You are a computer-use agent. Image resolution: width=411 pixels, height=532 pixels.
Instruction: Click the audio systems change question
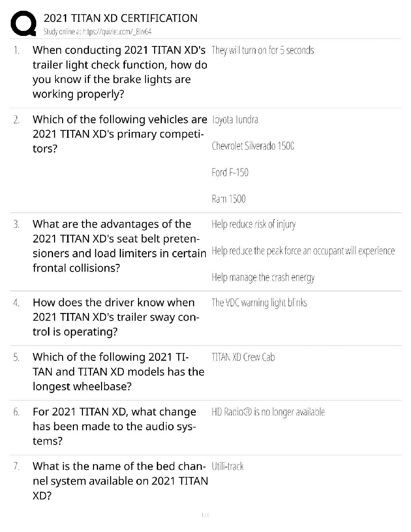[114, 426]
